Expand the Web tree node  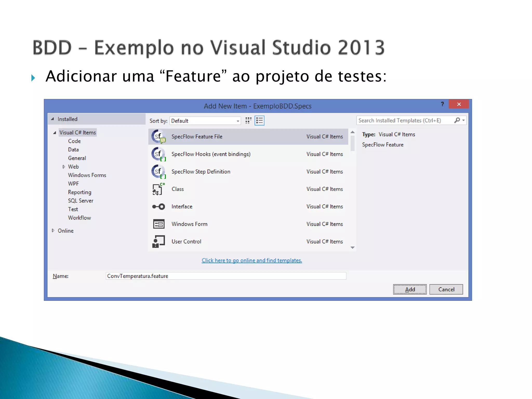click(x=64, y=167)
